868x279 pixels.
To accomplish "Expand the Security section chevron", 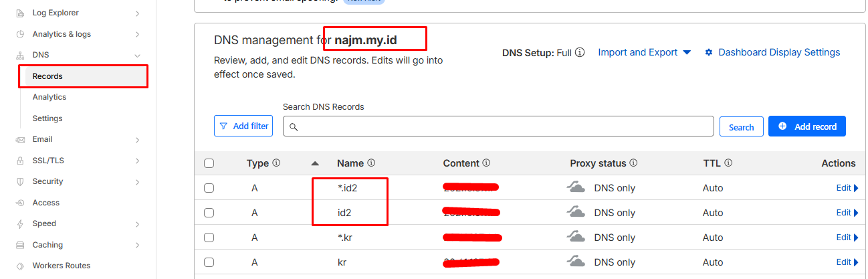I will (x=137, y=181).
